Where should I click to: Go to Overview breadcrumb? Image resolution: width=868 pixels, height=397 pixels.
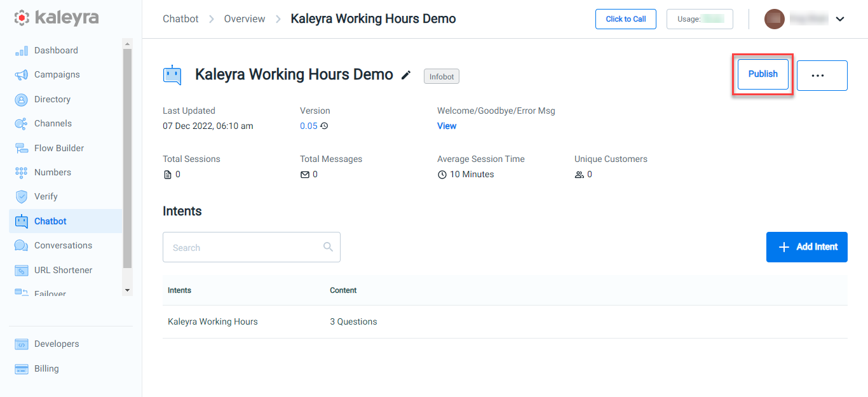click(245, 19)
